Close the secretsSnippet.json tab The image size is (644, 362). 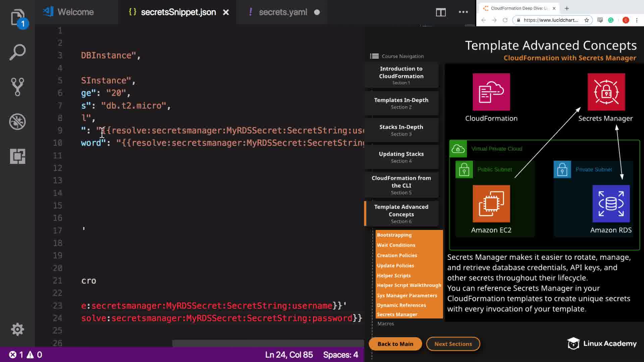click(226, 12)
